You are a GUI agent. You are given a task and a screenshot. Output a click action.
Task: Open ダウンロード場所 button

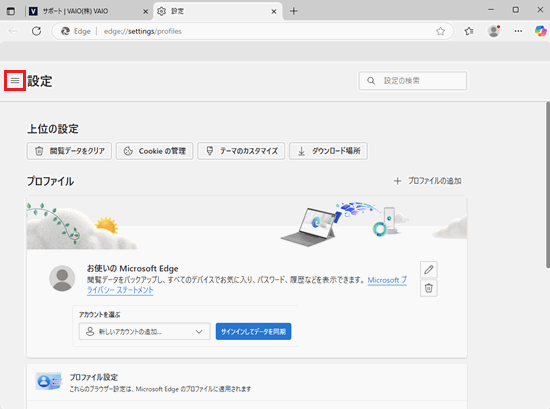pyautogui.click(x=328, y=151)
